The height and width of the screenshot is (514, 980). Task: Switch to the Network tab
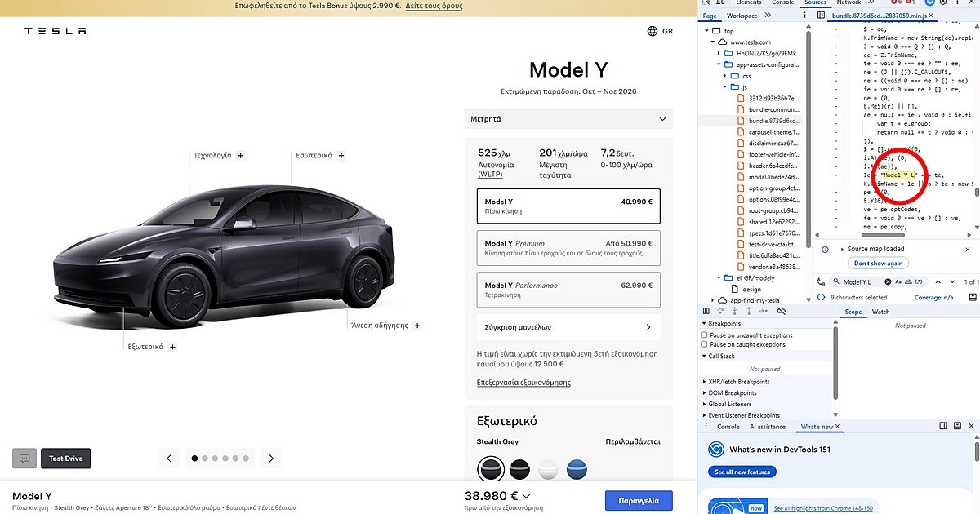click(x=849, y=2)
